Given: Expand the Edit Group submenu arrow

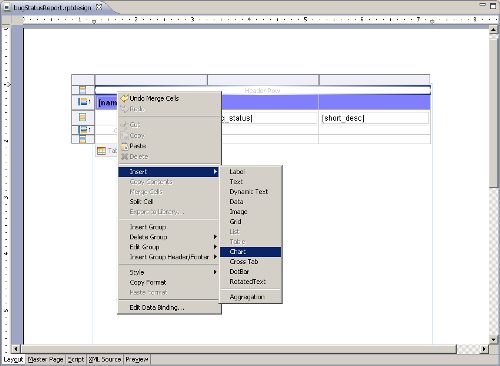Looking at the screenshot, I should click(215, 247).
